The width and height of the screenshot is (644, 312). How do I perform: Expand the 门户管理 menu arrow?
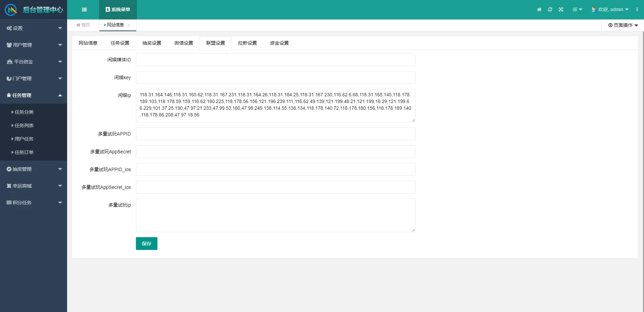[60, 79]
